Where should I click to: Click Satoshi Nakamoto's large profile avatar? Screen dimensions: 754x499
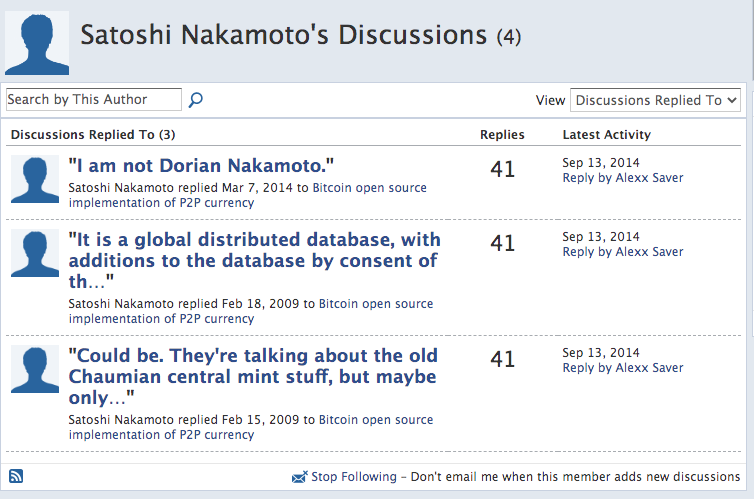tap(37, 43)
